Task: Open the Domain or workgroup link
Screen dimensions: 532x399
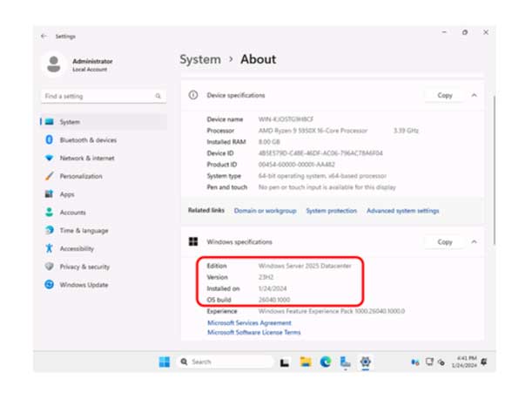Action: [265, 211]
